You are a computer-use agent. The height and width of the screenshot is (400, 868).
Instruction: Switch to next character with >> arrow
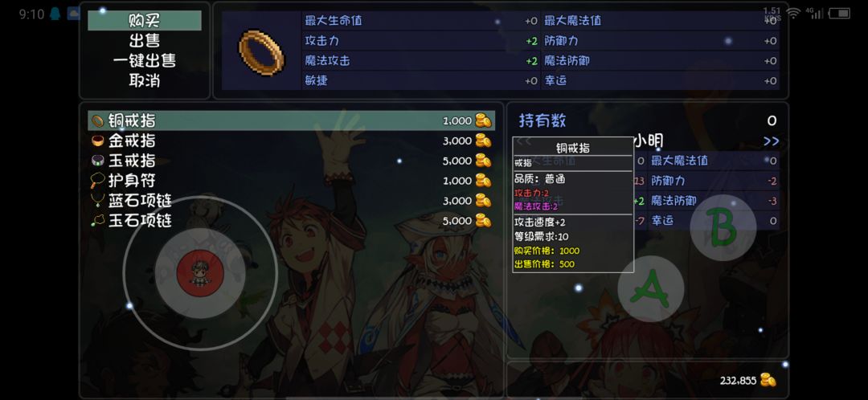pos(771,141)
